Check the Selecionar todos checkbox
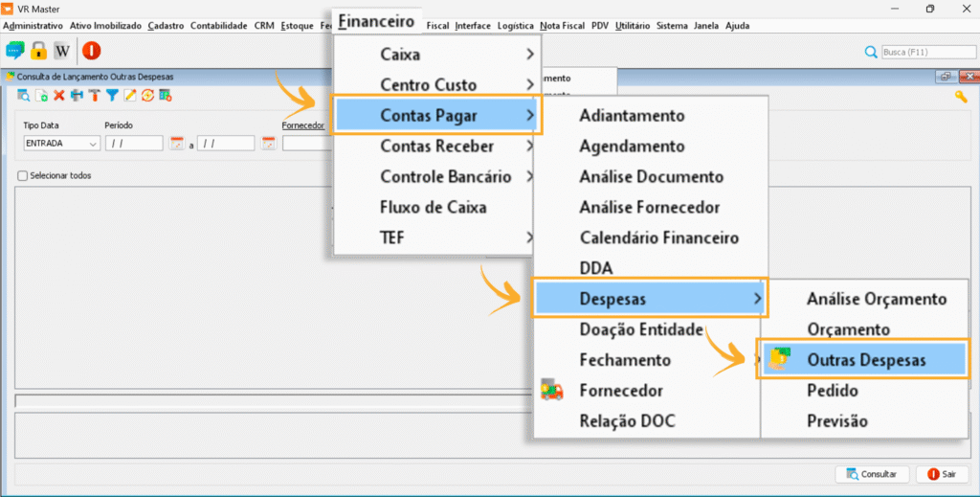This screenshot has width=980, height=497. click(23, 176)
